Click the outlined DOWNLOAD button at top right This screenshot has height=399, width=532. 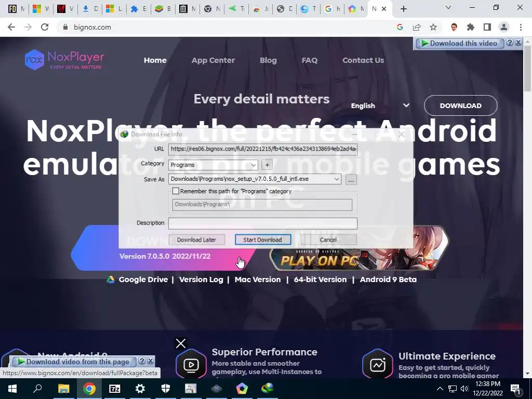coord(460,105)
